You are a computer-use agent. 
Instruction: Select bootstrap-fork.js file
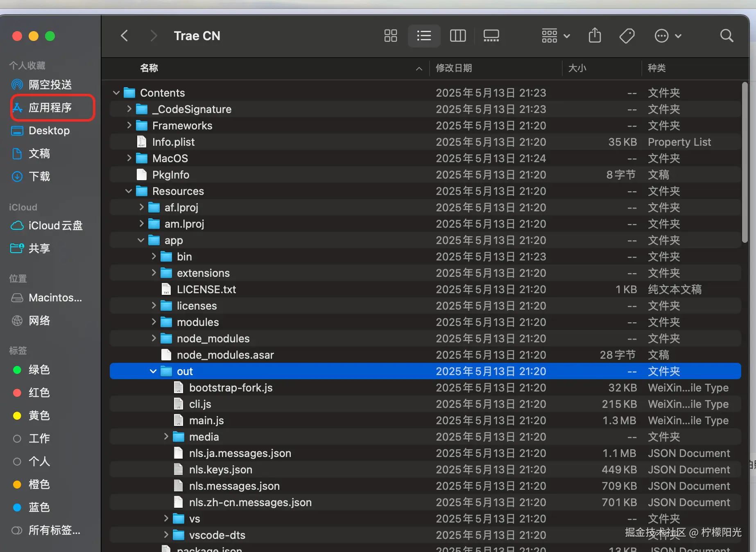(x=426, y=388)
